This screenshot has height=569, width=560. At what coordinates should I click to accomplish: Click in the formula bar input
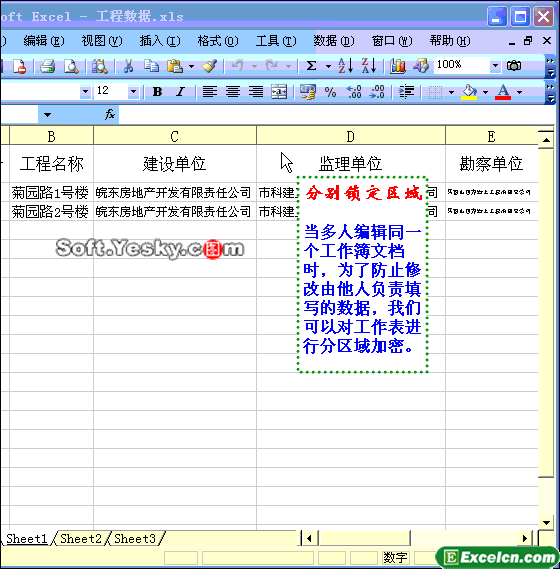[336, 115]
